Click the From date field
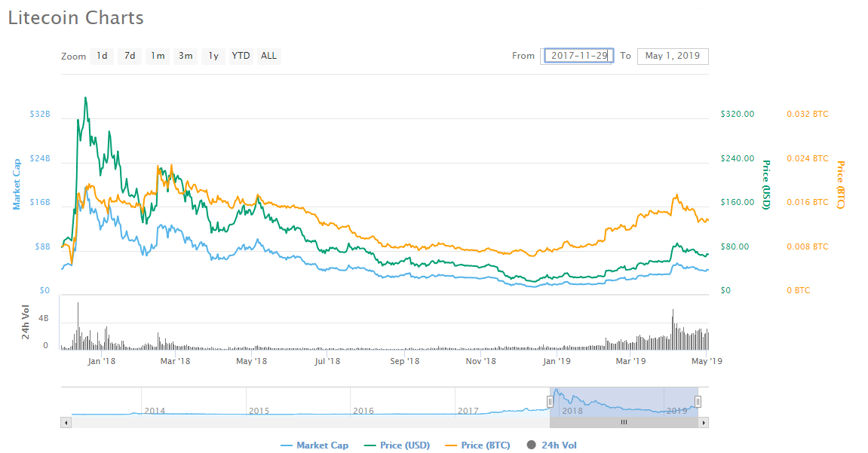The image size is (868, 453). tap(578, 56)
